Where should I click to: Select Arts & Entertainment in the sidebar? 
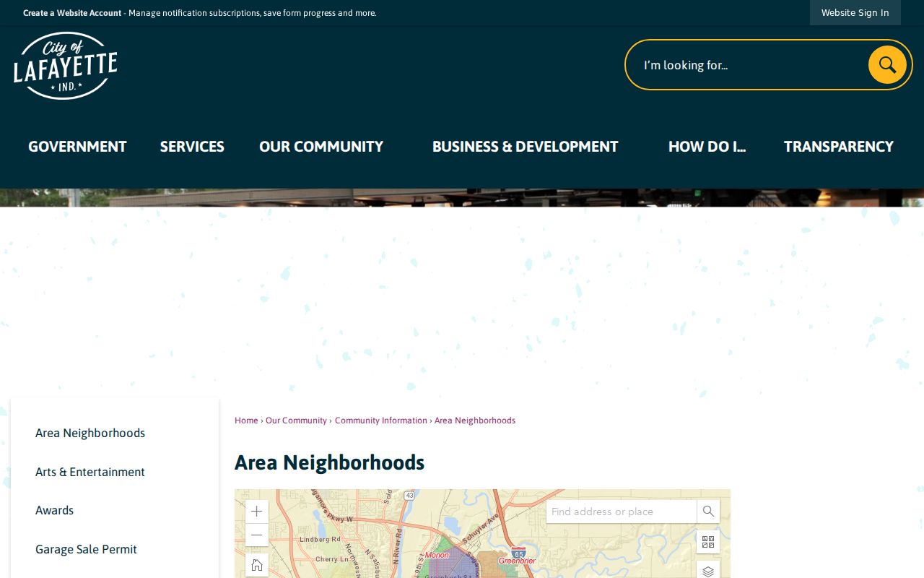tap(90, 472)
